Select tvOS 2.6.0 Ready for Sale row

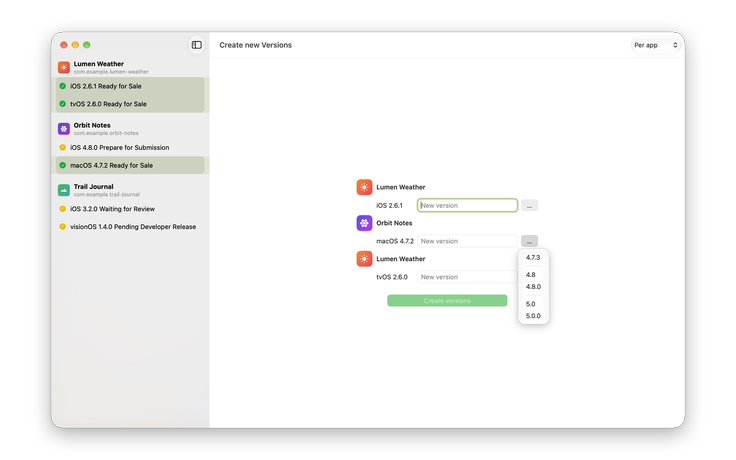tap(130, 104)
